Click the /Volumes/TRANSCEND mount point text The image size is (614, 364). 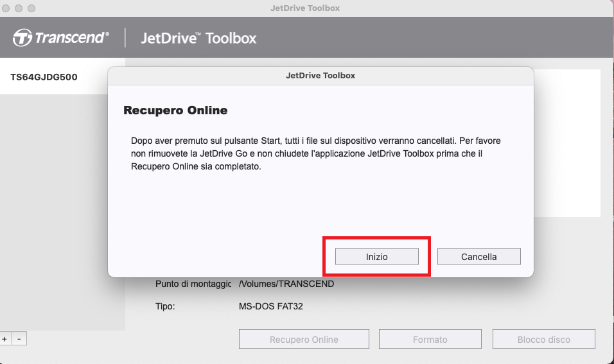click(x=286, y=284)
